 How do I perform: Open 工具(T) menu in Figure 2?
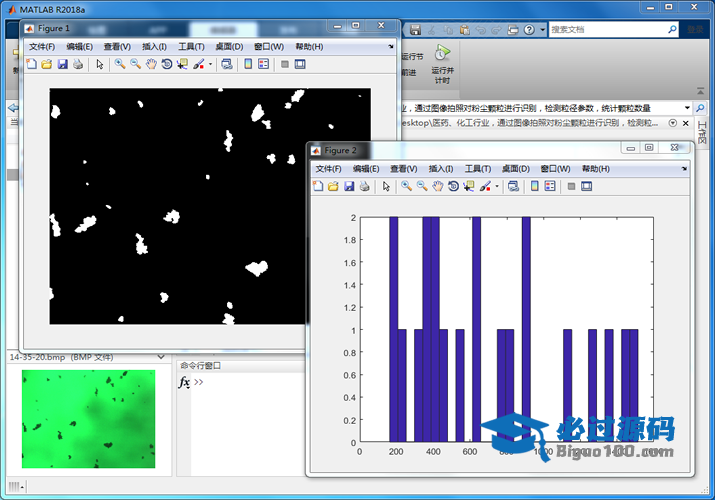click(x=478, y=169)
